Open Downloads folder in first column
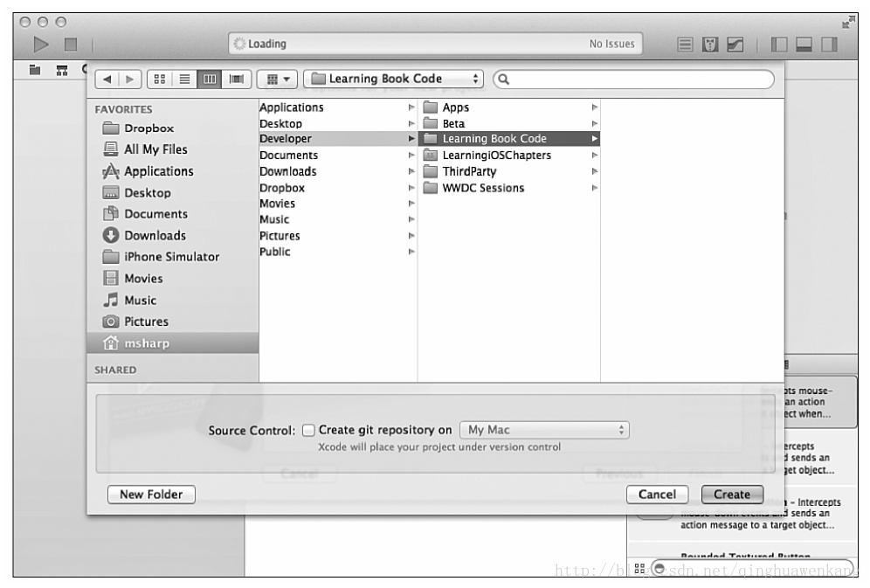 point(337,171)
